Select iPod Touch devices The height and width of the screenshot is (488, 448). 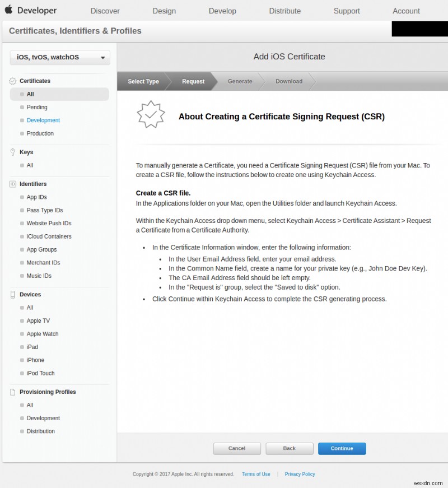pos(40,373)
